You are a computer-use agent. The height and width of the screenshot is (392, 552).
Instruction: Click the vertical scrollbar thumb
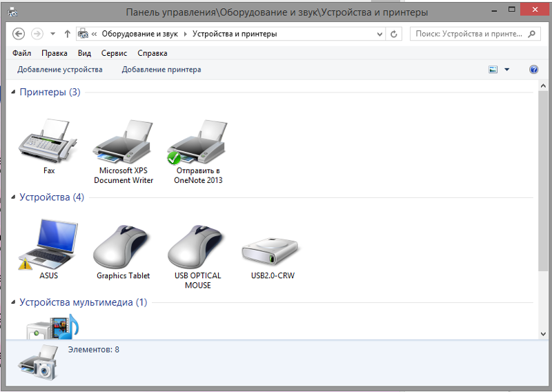[542, 180]
